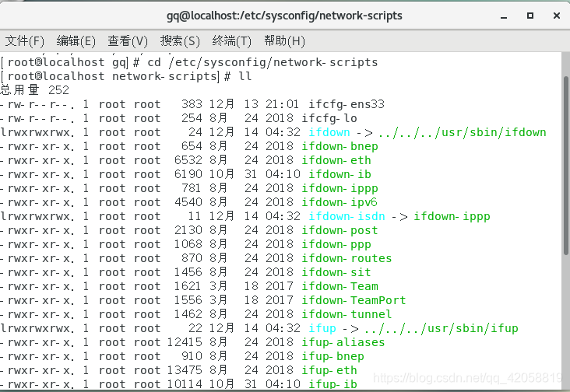Click the vertical scrollbar thumb
Image resolution: width=570 pixels, height=392 pixels.
click(566, 165)
